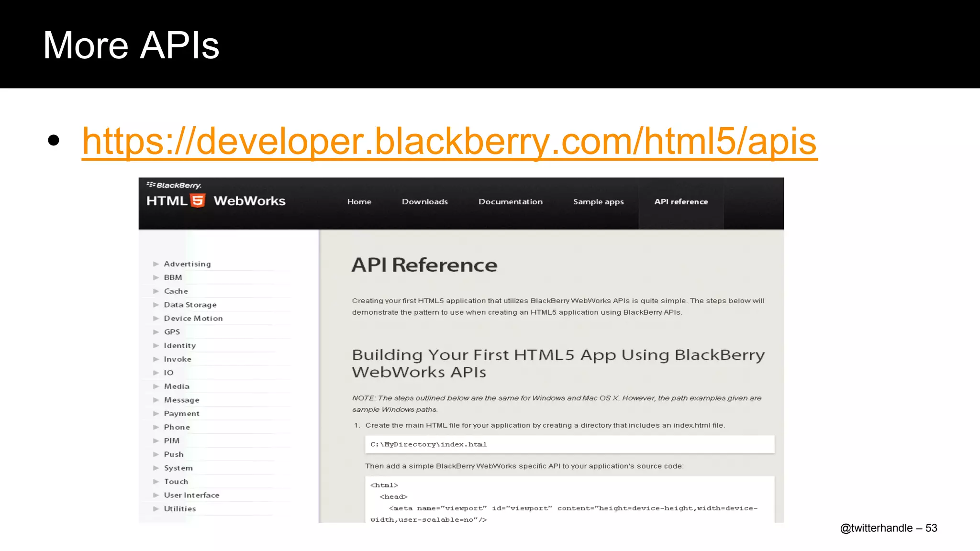The width and height of the screenshot is (980, 551).
Task: Open the Sample apps tab
Action: [599, 202]
